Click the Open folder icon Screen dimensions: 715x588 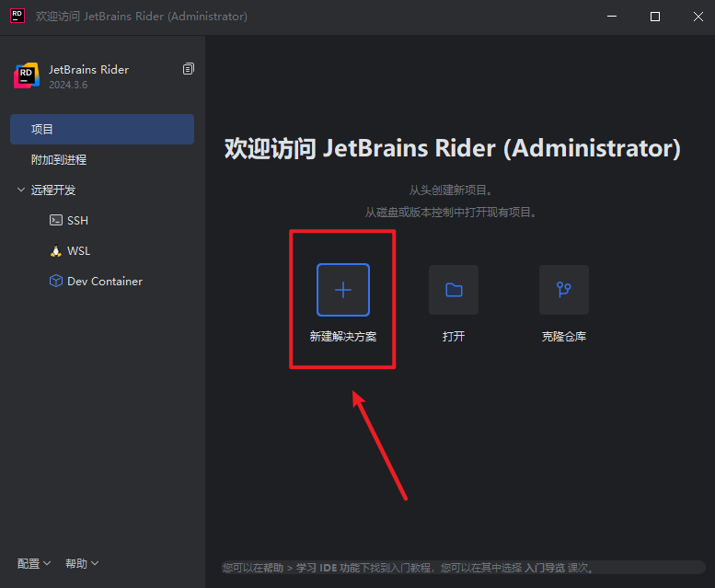click(454, 290)
